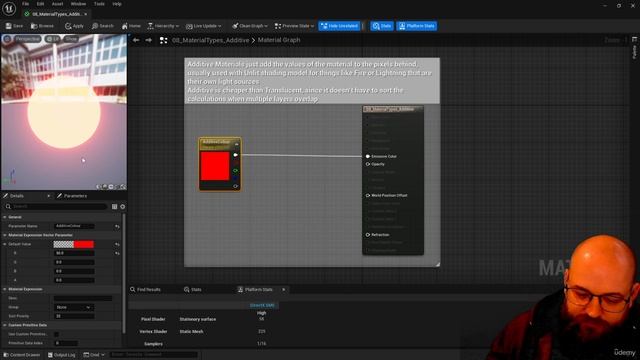Select the AdditiveColour parameter node title
The width and height of the screenshot is (640, 360).
click(216, 142)
